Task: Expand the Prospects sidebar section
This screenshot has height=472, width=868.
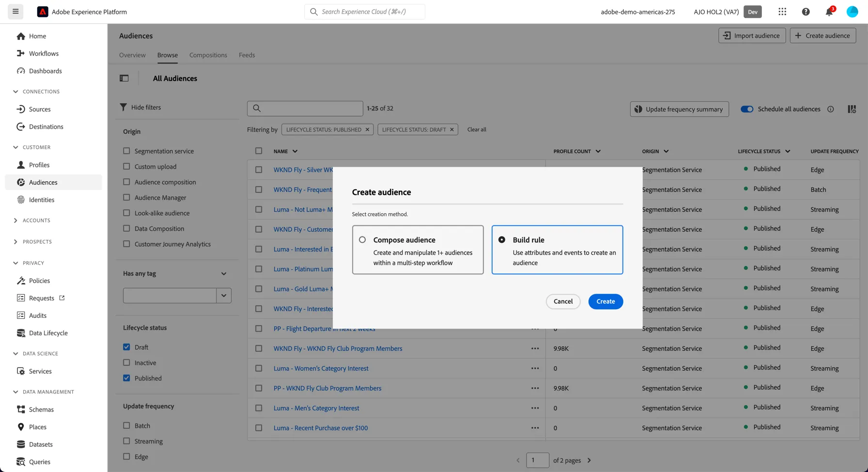Action: click(x=15, y=242)
